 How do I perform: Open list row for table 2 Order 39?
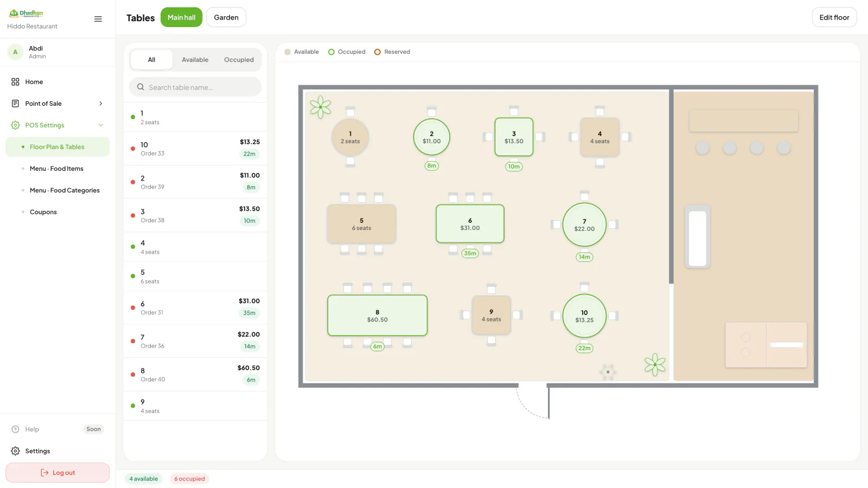point(195,182)
